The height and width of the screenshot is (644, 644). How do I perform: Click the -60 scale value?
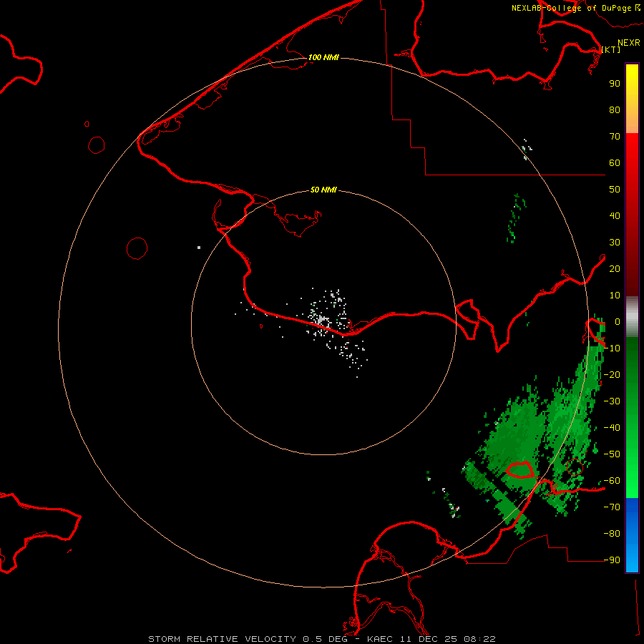[612, 481]
